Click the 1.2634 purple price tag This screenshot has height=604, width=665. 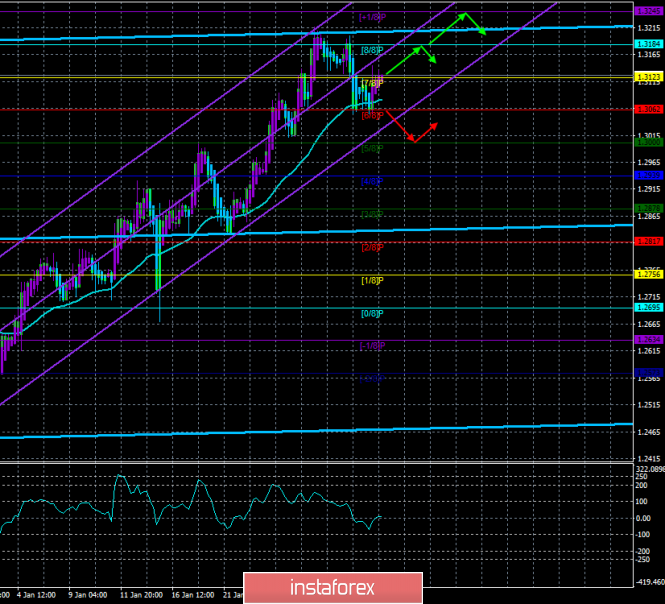[x=648, y=340]
